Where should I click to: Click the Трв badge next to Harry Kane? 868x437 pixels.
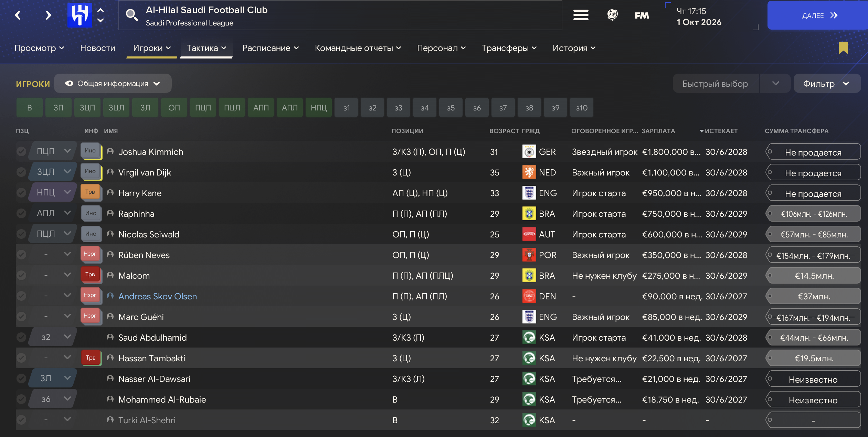[91, 192]
